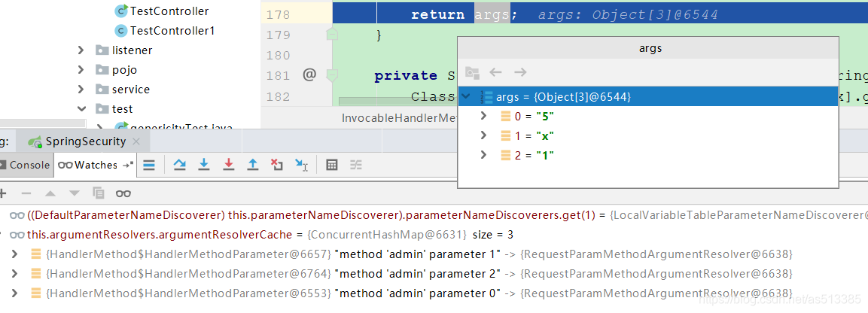This screenshot has height=313, width=868.
Task: Click the Show Execution Point icon
Action: tap(149, 164)
